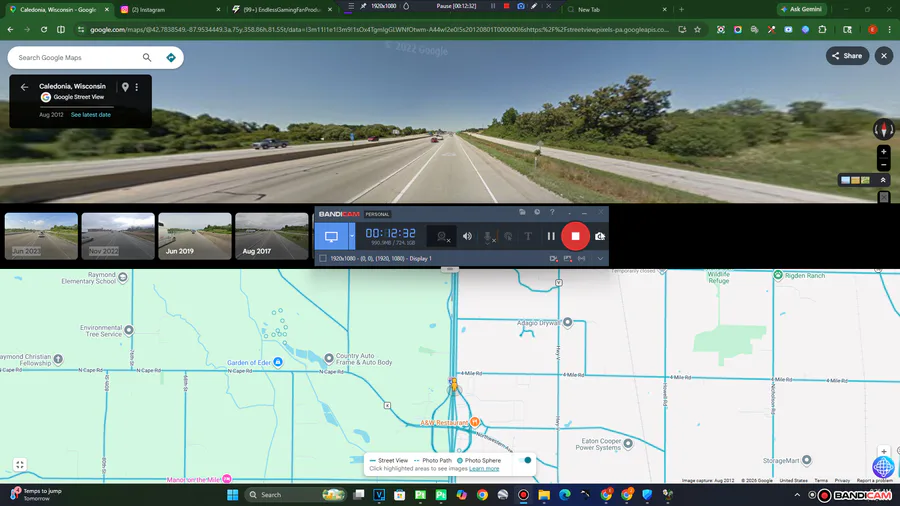
Task: Select the Nov 2022 Street View thumbnail
Action: click(x=118, y=236)
